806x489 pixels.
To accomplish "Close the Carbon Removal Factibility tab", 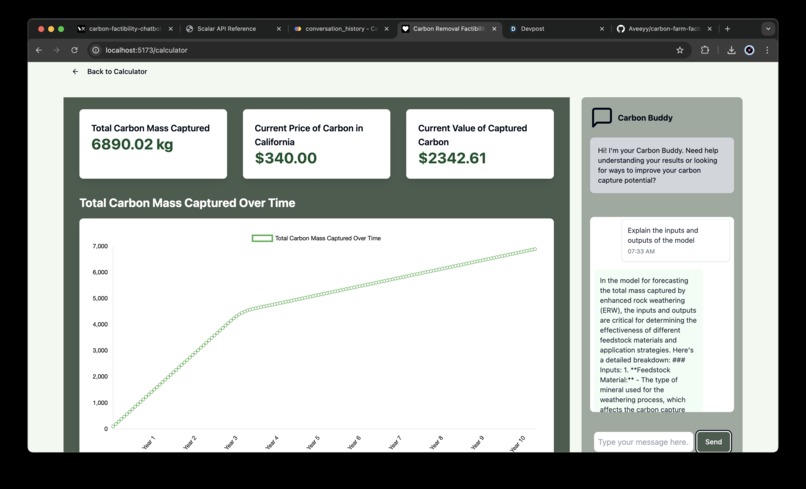I will (x=494, y=29).
